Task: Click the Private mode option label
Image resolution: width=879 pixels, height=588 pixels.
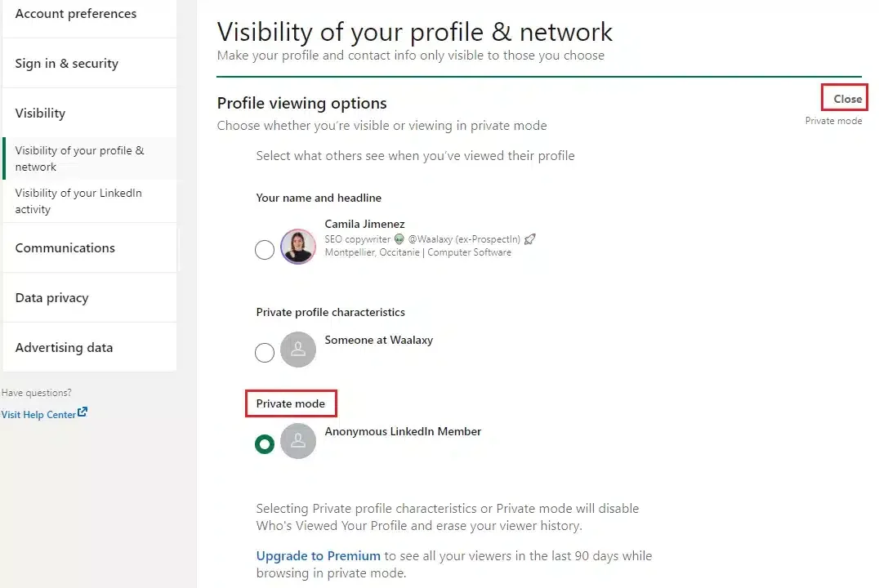Action: pos(290,403)
